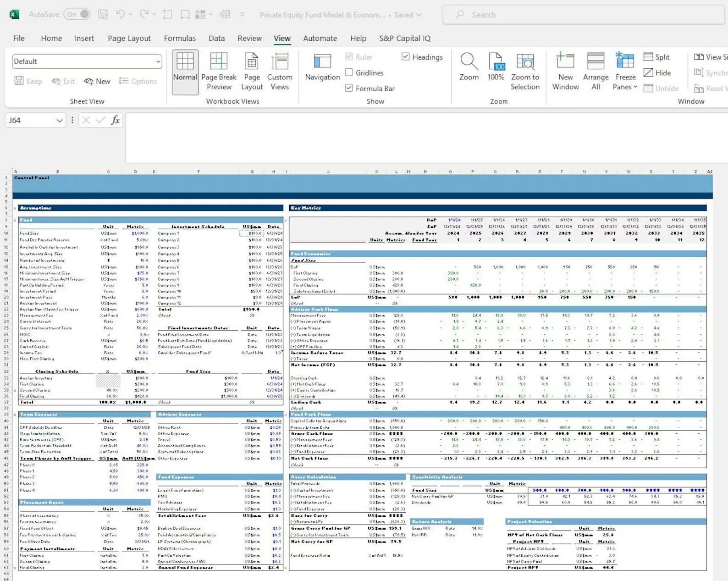
Task: Toggle the Headings checkbox
Action: (405, 57)
